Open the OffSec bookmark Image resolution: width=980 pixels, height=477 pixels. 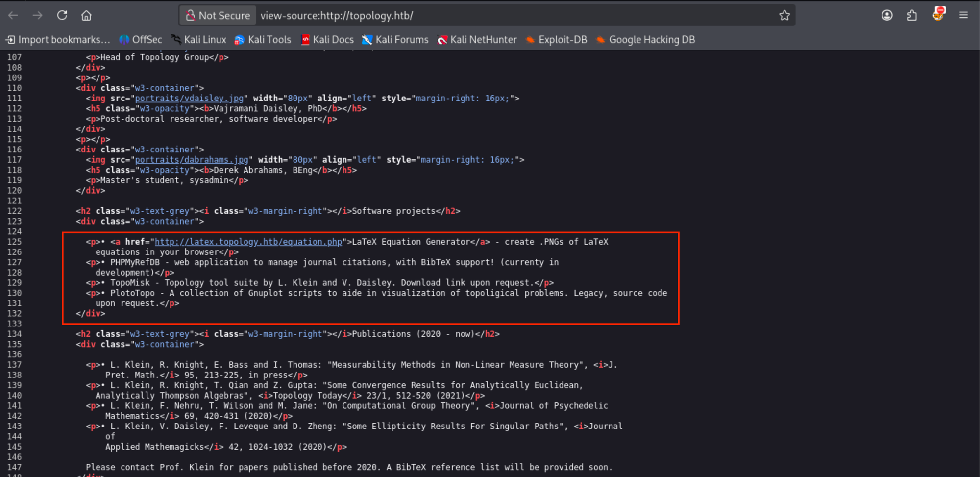click(141, 40)
